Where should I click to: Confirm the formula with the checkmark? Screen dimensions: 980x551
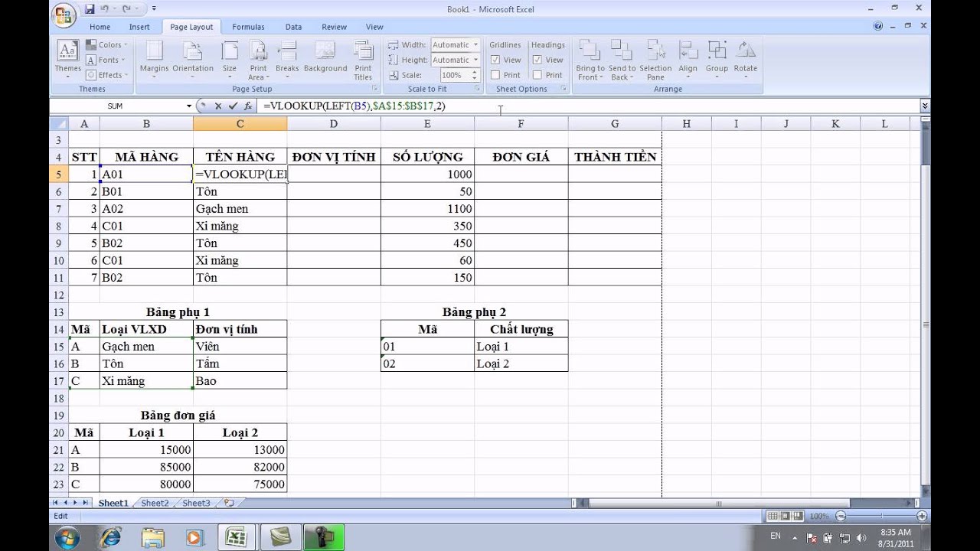point(233,106)
